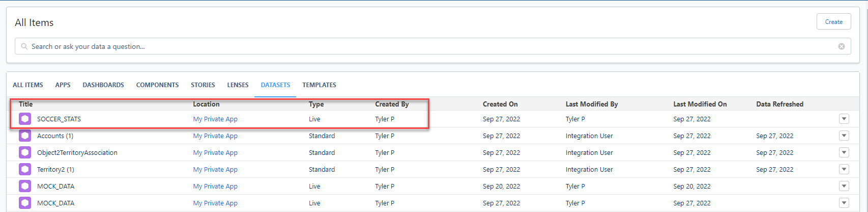Sort by the Created On column header
The height and width of the screenshot is (212, 868).
[x=500, y=104]
